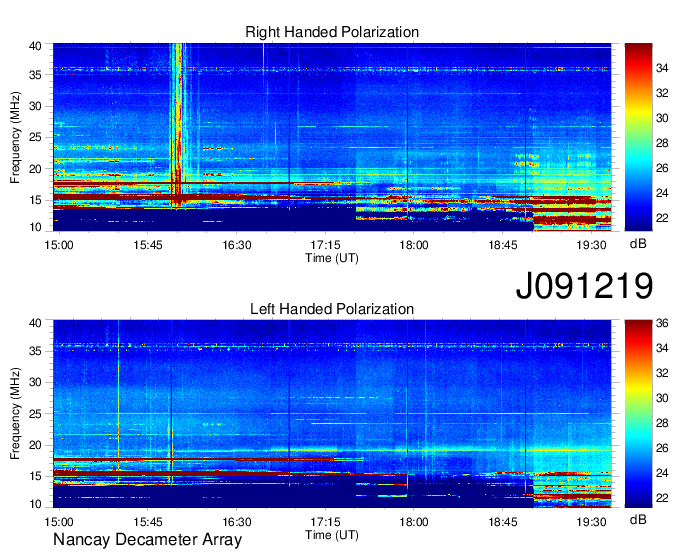Image resolution: width=680 pixels, height=552 pixels.
Task: Click 18:00 tick on Right Handed time axis
Action: click(414, 245)
